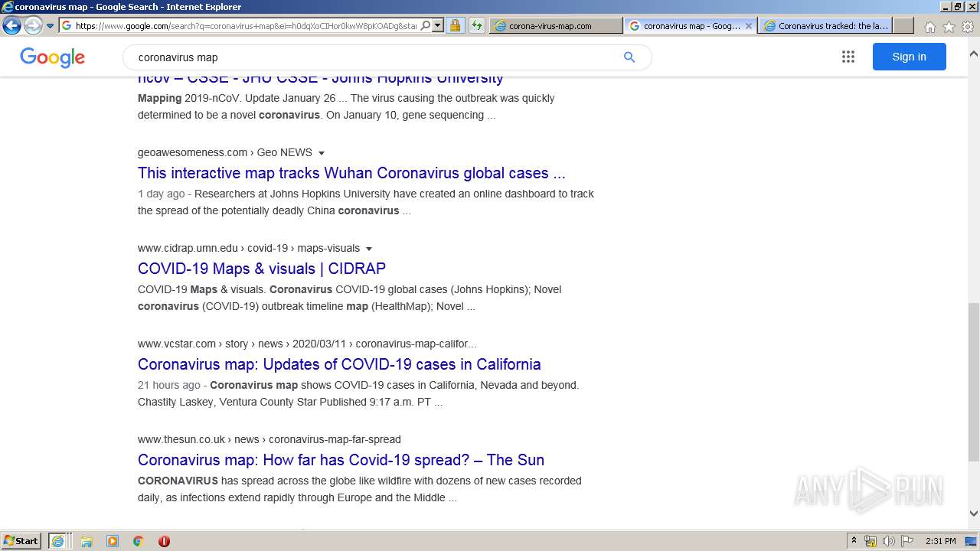Click the Sign in button
This screenshot has height=551, width=980.
tap(909, 57)
